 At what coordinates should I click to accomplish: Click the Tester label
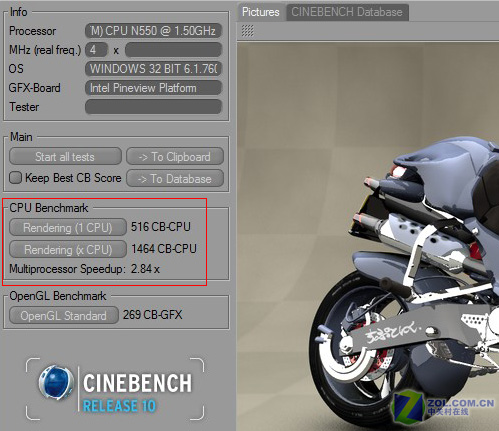tap(24, 107)
